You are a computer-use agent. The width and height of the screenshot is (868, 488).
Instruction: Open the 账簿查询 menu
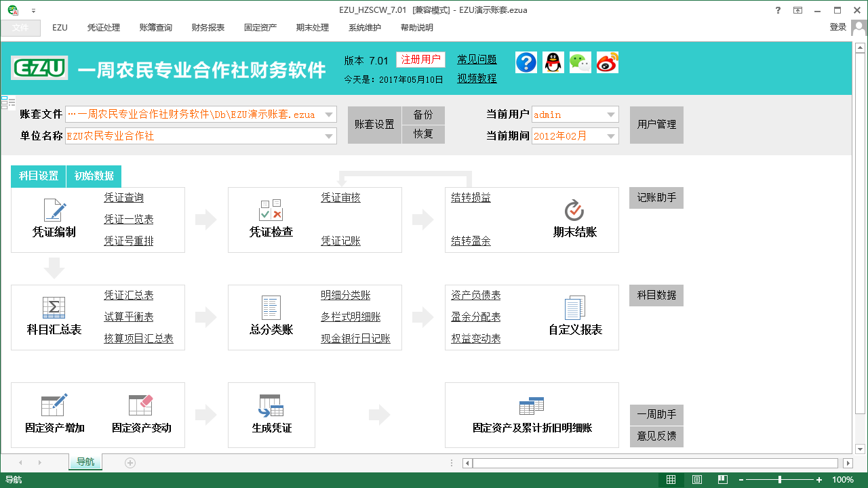(156, 28)
